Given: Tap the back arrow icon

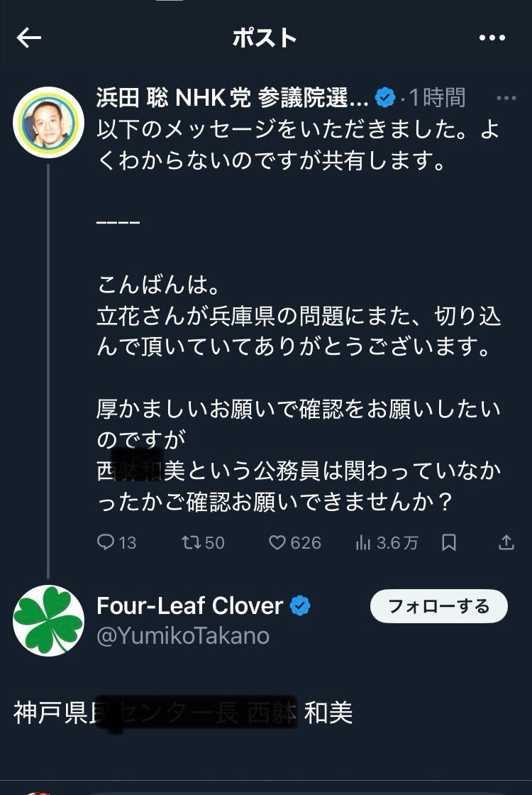Looking at the screenshot, I should click(29, 38).
